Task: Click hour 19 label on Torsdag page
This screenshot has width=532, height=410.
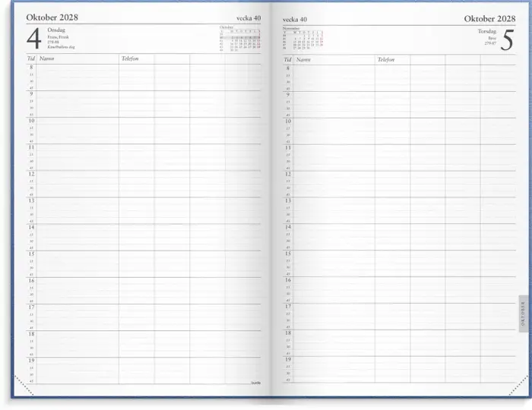Action: pos(288,359)
